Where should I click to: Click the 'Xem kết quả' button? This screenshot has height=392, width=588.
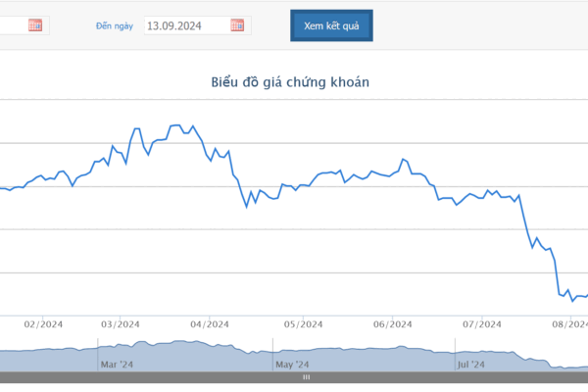tap(331, 25)
